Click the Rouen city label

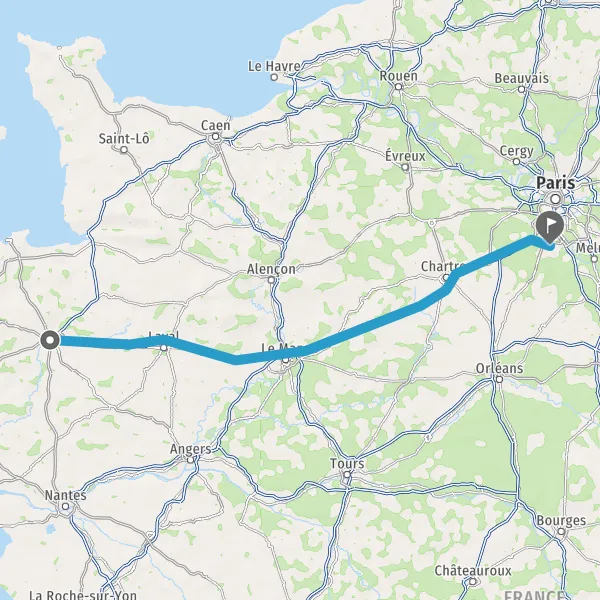398,76
